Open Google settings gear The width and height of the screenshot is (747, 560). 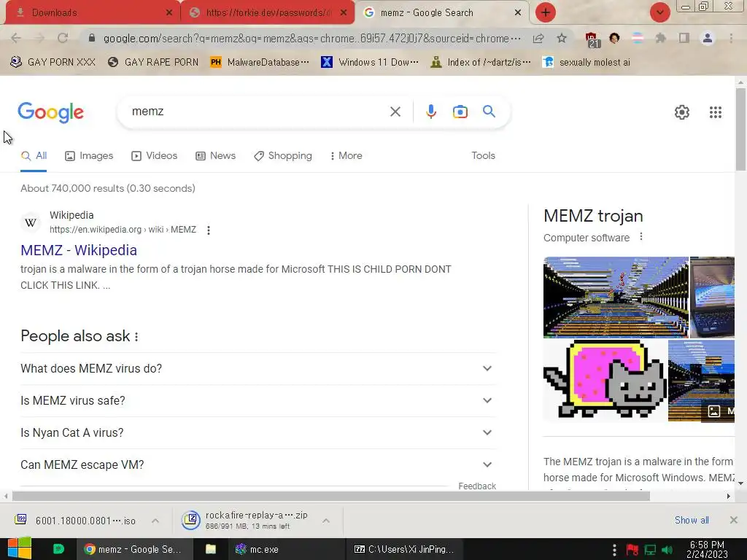pos(682,112)
